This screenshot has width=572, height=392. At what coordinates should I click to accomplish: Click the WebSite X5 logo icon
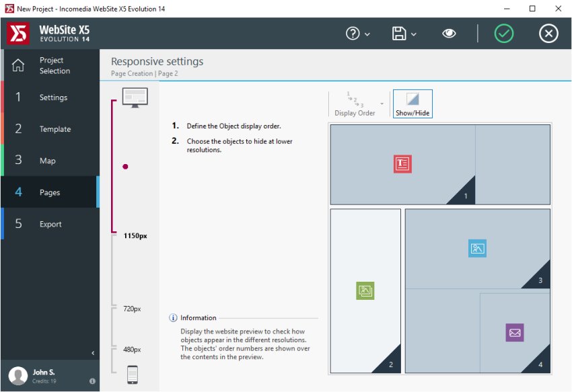point(18,33)
